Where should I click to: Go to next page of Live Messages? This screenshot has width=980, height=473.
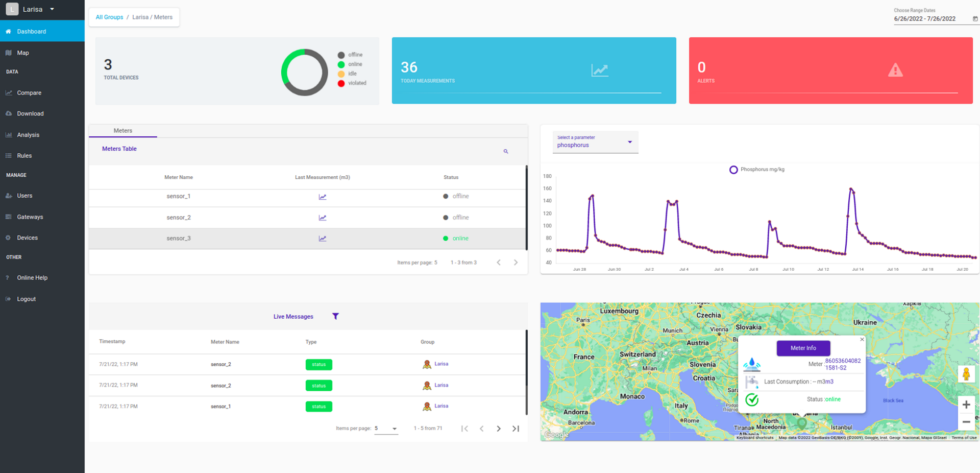point(499,429)
